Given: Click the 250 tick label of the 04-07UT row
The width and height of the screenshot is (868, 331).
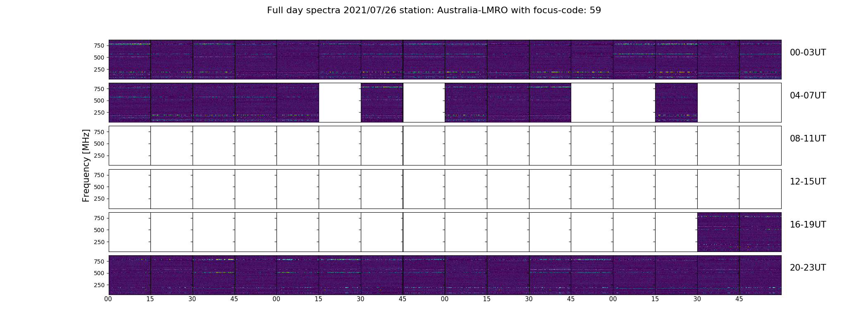Looking at the screenshot, I should 99,113.
